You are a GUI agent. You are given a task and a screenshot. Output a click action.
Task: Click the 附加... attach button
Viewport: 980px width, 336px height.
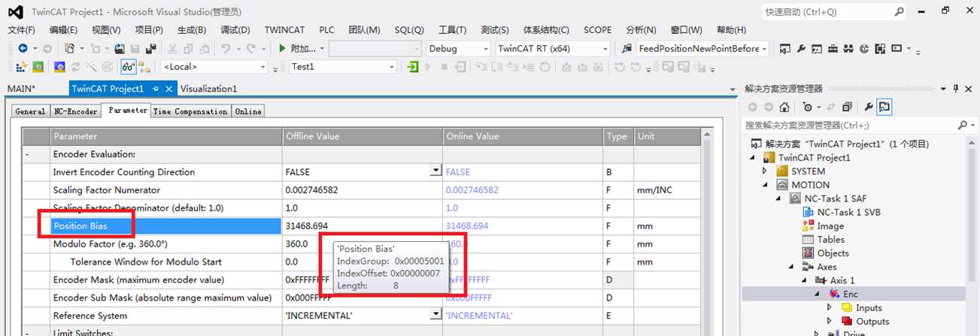303,48
